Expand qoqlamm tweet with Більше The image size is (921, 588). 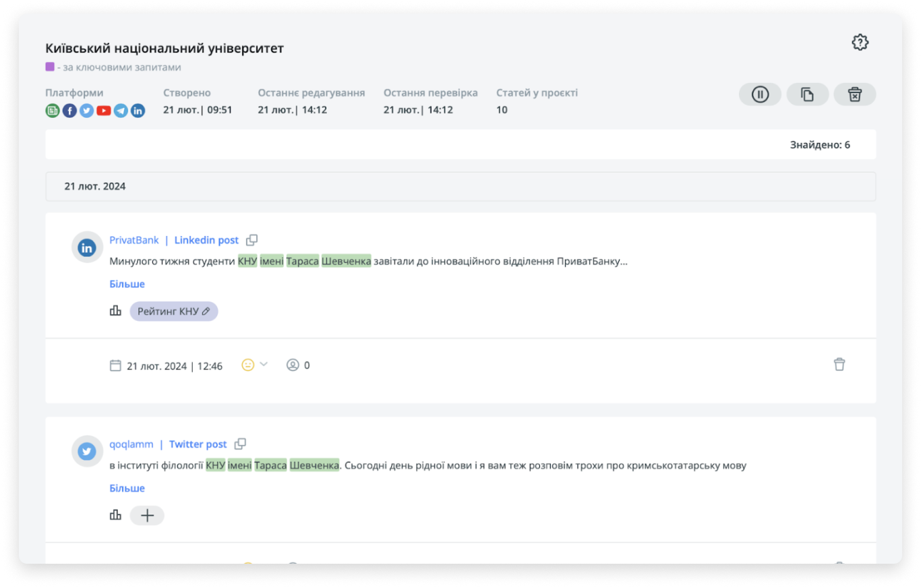(127, 488)
